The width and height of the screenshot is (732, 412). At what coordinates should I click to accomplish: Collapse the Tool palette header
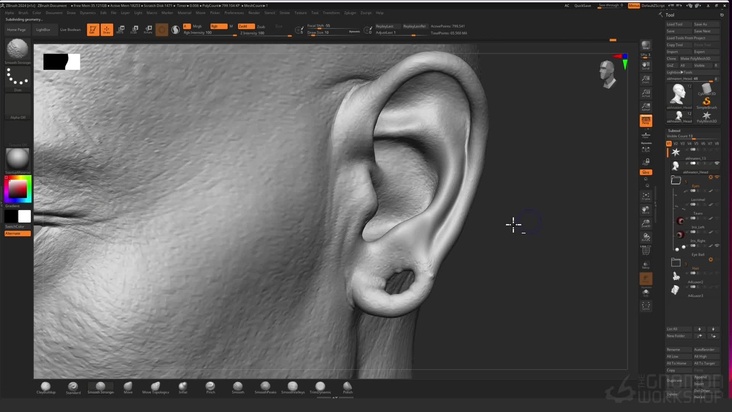(x=670, y=15)
